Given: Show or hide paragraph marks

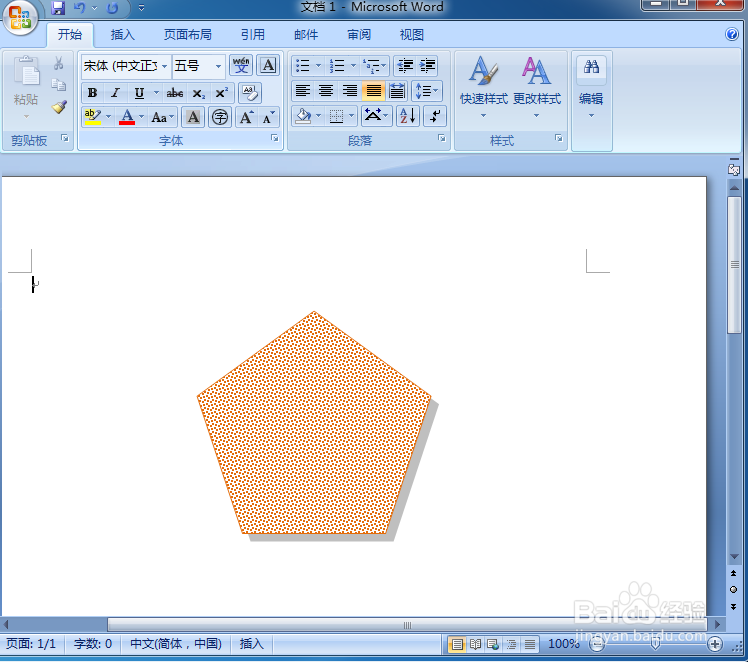Looking at the screenshot, I should pos(435,116).
